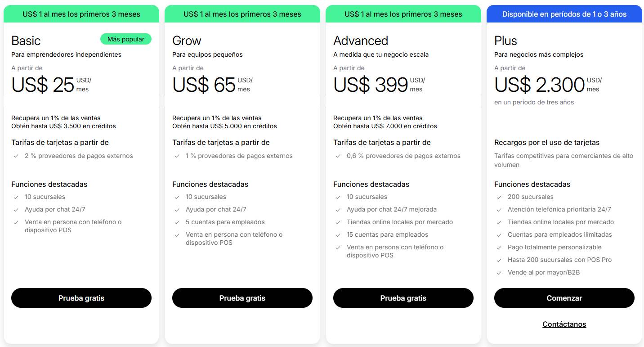
Task: Click the checkmark next to "Atención telefónica prioritaria 24/7"
Action: tap(499, 209)
